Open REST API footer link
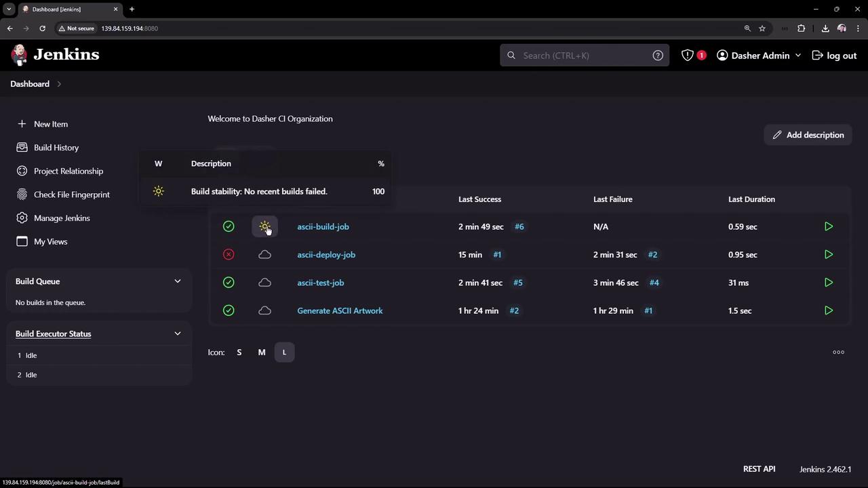The width and height of the screenshot is (868, 488). coord(759,469)
